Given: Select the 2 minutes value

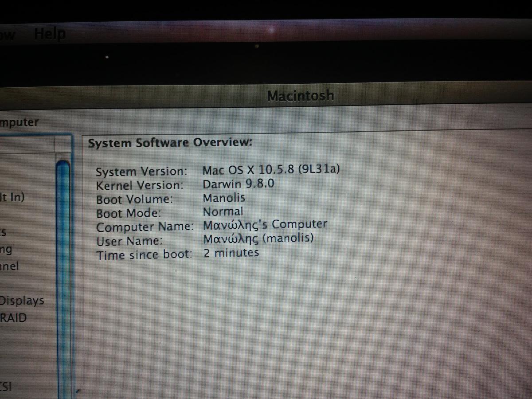Looking at the screenshot, I should pyautogui.click(x=231, y=253).
